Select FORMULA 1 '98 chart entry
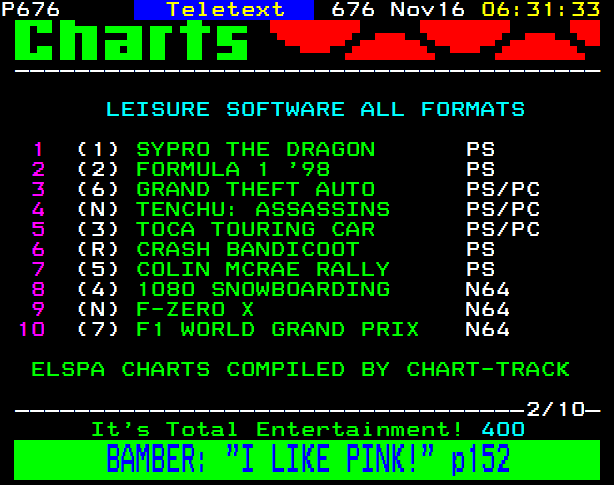 233,169
